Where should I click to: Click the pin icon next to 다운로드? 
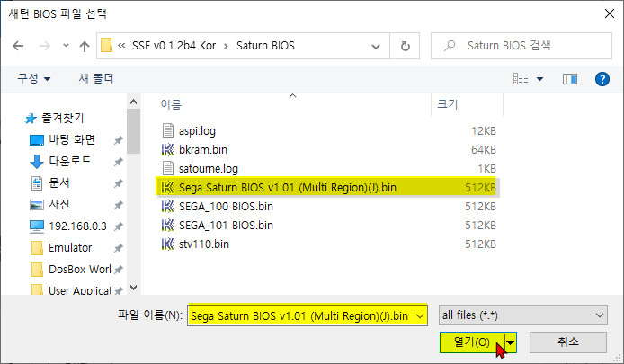point(118,162)
